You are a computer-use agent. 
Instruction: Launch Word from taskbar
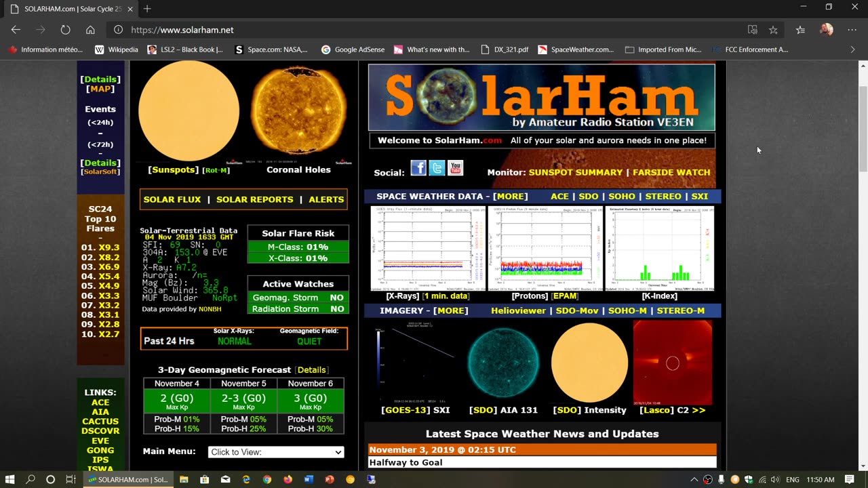pyautogui.click(x=309, y=479)
